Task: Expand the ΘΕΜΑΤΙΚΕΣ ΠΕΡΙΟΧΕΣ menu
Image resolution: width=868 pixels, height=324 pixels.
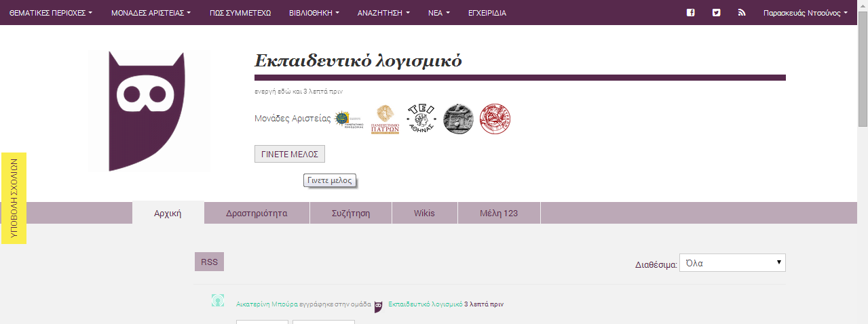Action: tap(51, 13)
